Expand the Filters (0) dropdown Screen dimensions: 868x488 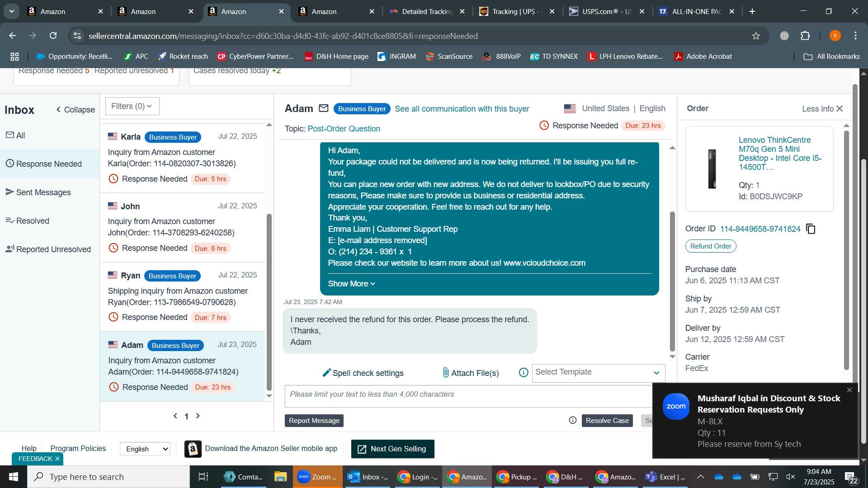click(x=132, y=106)
